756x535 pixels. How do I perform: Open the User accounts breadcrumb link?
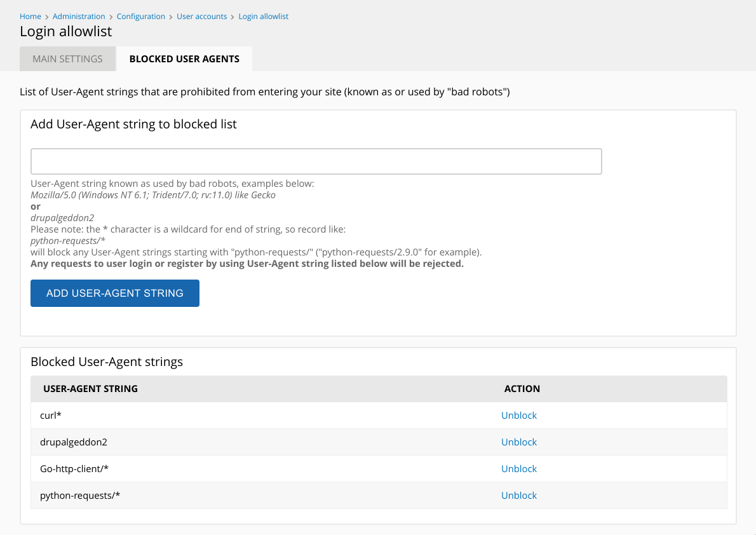tap(201, 17)
